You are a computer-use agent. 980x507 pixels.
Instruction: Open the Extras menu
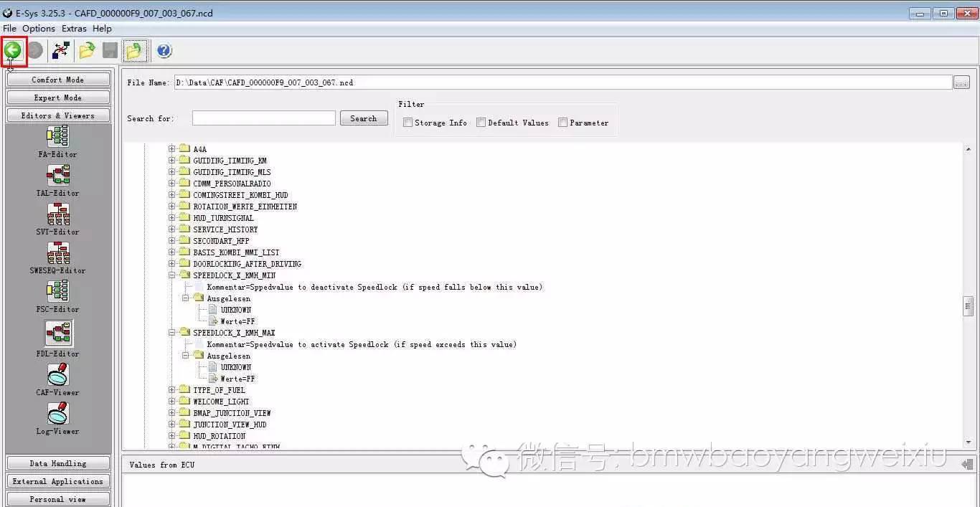74,29
